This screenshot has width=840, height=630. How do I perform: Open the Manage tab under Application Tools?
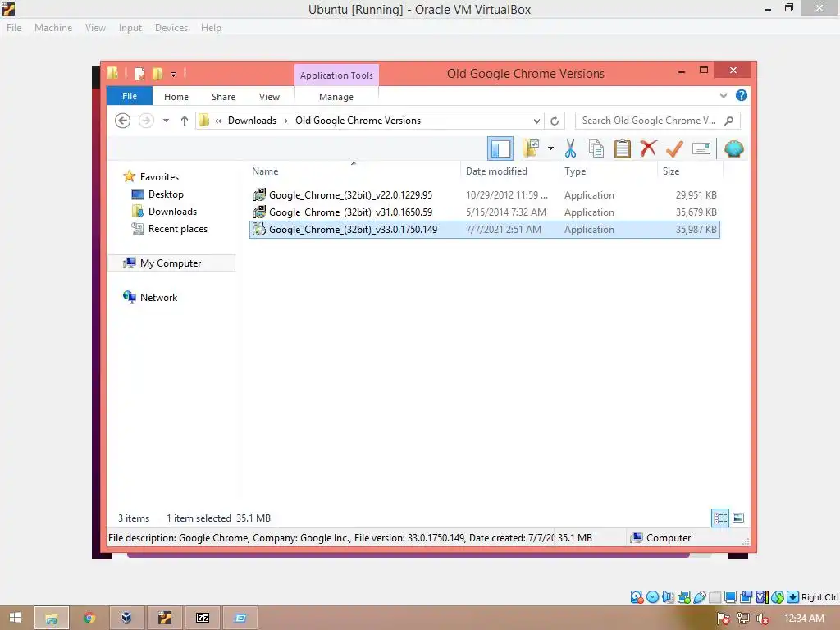point(336,97)
